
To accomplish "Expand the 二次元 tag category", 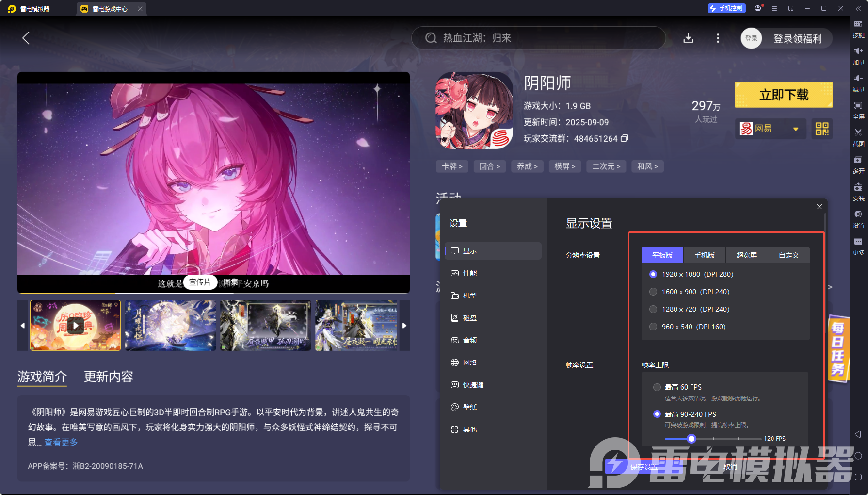I will [x=606, y=166].
